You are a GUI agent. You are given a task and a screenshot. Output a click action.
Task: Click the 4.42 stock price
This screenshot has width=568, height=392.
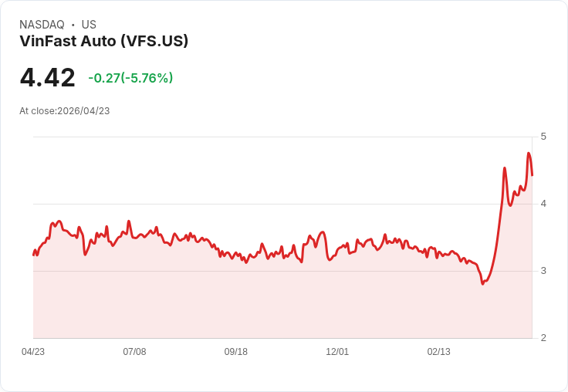[x=47, y=78]
